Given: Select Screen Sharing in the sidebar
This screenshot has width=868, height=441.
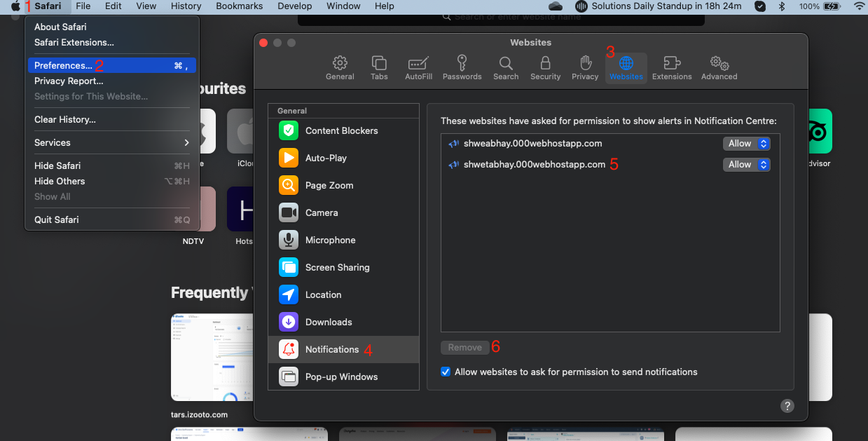Looking at the screenshot, I should 343,267.
